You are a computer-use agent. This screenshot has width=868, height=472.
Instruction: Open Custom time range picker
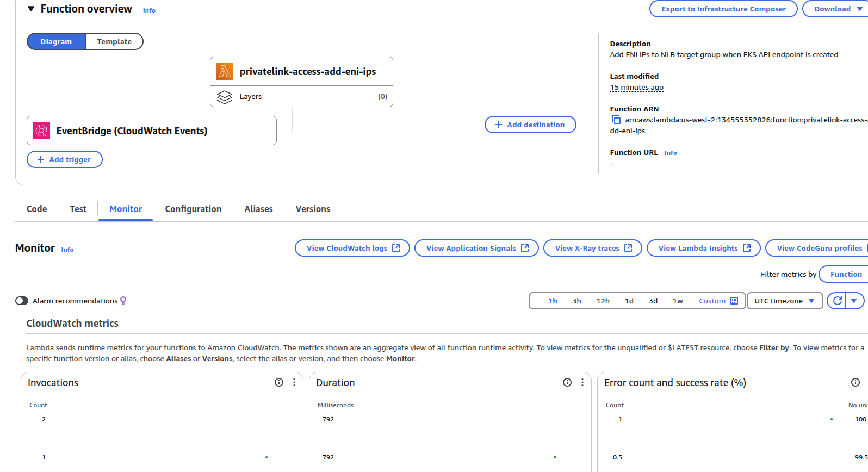pos(718,301)
